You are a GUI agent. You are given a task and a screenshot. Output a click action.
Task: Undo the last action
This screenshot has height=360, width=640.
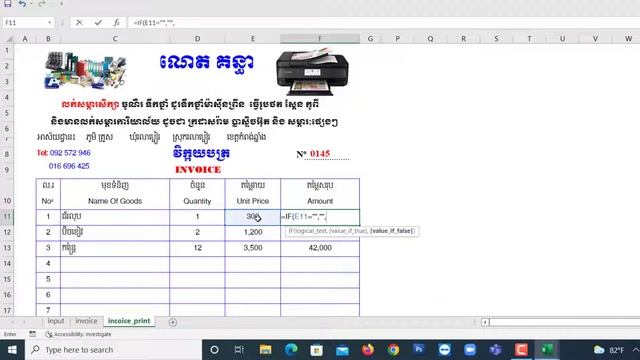22,4
